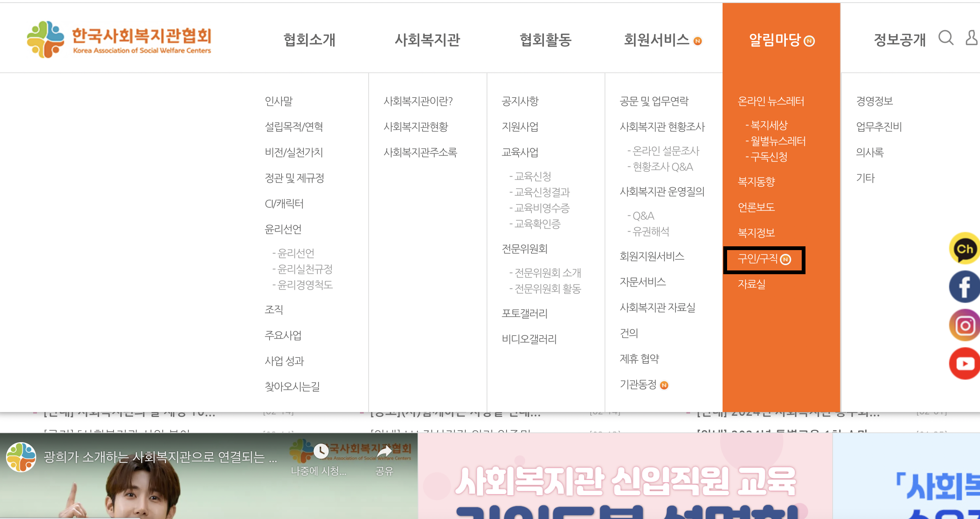Viewport: 980px width, 519px height.
Task: Visit the Instagram icon link
Action: tap(965, 325)
